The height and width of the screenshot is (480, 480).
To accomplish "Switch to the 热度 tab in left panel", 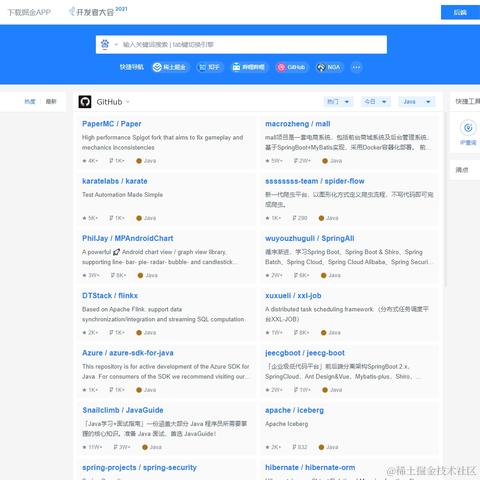I will [x=30, y=101].
